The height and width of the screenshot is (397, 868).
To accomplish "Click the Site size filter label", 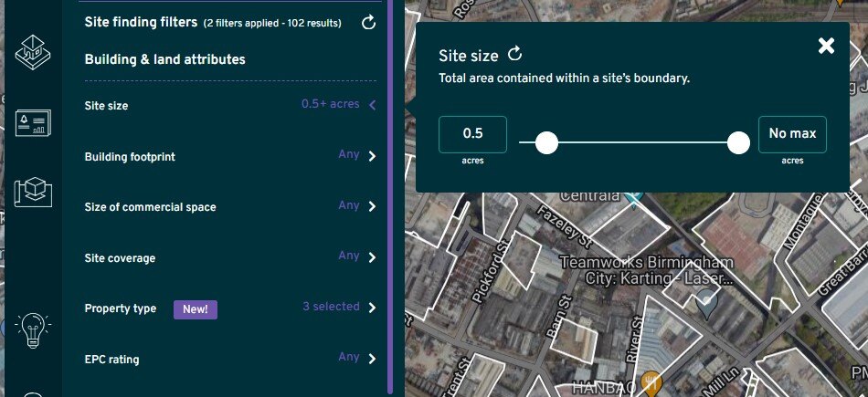I will pos(106,106).
